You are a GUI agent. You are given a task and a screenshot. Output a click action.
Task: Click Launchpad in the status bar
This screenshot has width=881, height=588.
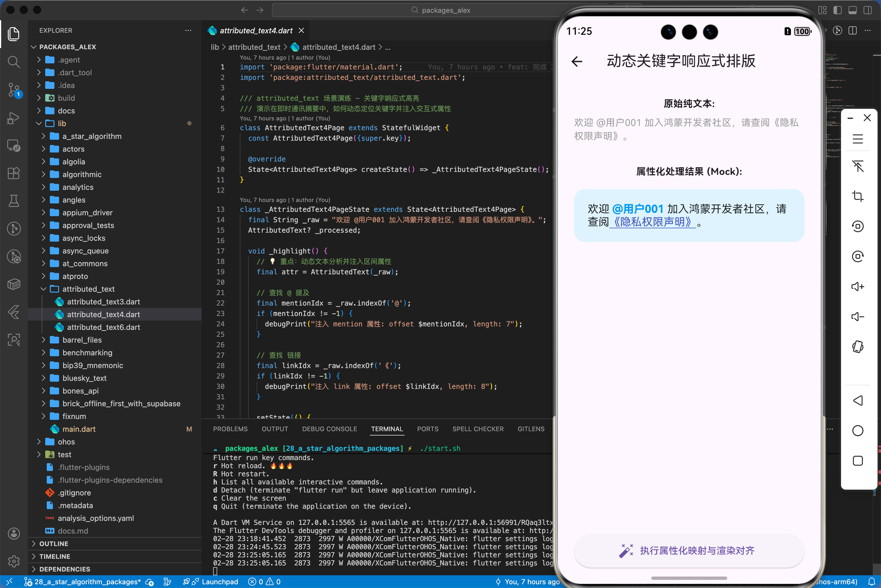[220, 582]
